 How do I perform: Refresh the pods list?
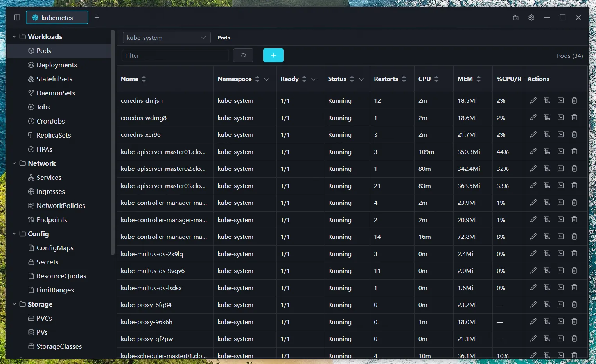click(x=243, y=56)
